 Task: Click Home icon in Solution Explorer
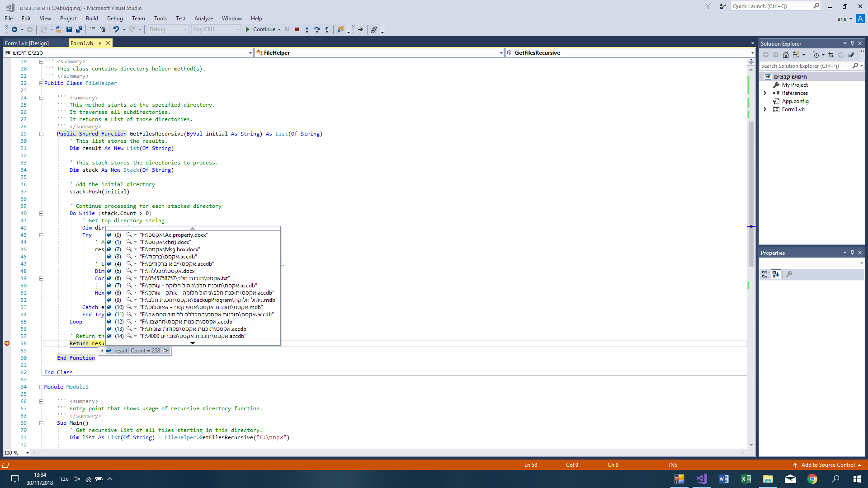[786, 55]
